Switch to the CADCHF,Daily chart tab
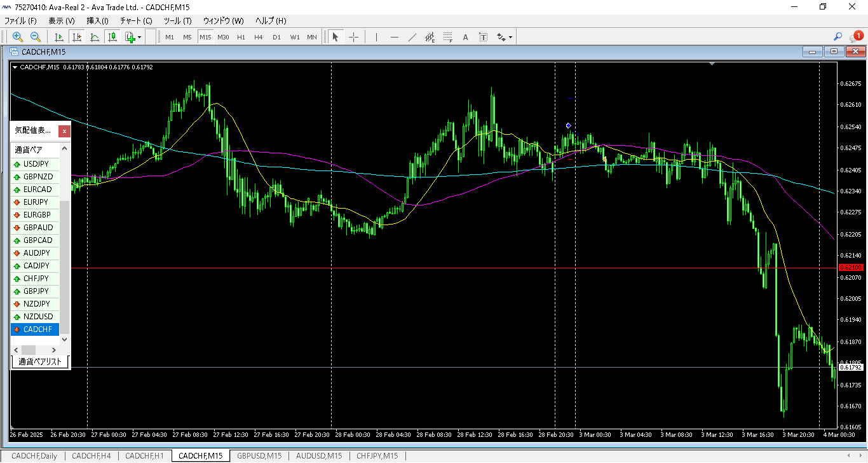 34,456
